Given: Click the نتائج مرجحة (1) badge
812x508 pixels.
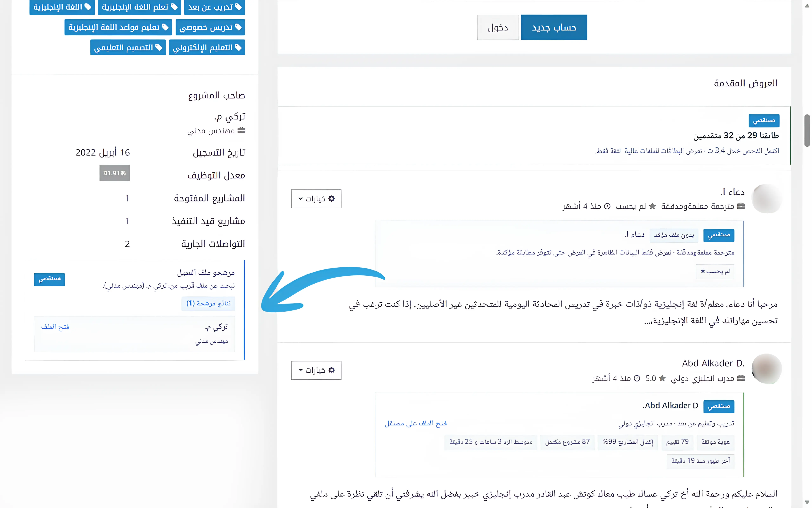Looking at the screenshot, I should point(208,303).
